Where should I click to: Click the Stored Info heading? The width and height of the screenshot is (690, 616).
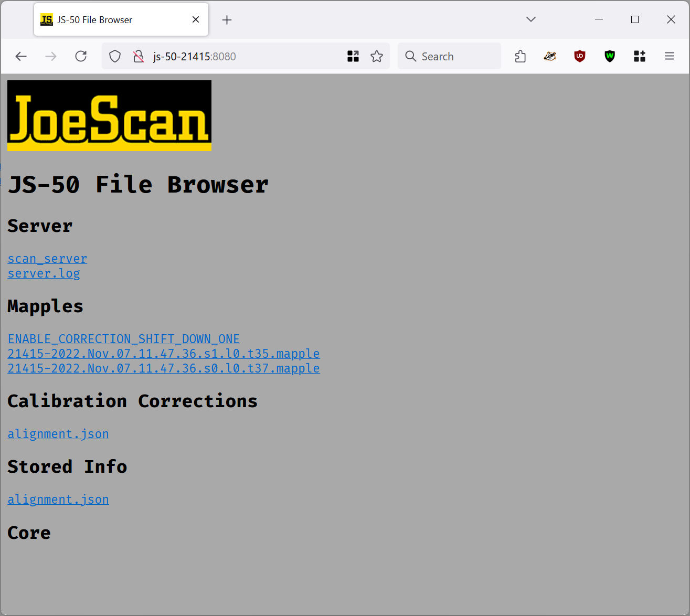pyautogui.click(x=67, y=466)
